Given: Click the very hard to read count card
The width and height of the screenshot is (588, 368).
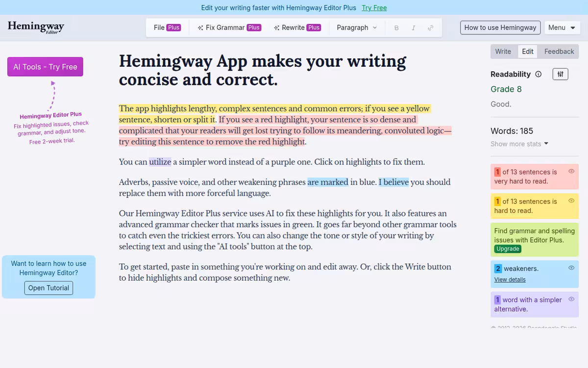Looking at the screenshot, I should (535, 177).
